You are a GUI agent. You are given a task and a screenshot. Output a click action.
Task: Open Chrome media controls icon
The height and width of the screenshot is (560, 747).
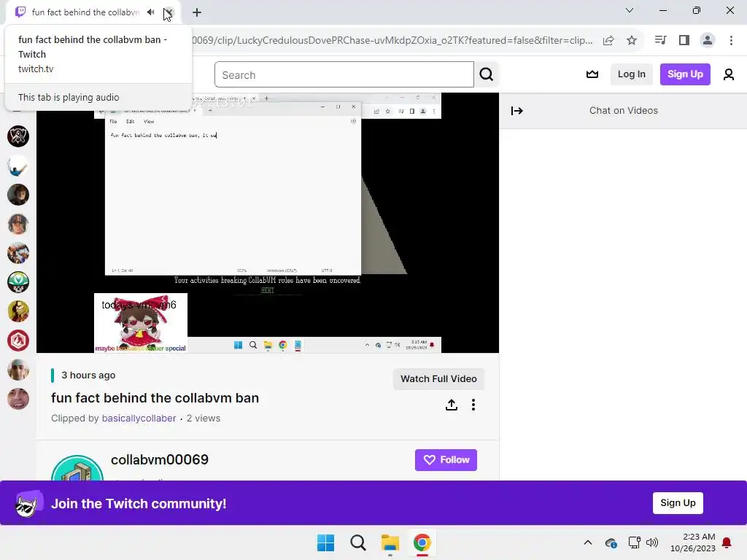(x=660, y=41)
